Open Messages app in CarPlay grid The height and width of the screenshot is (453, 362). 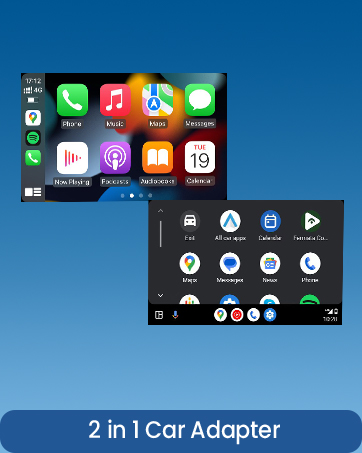tap(200, 100)
